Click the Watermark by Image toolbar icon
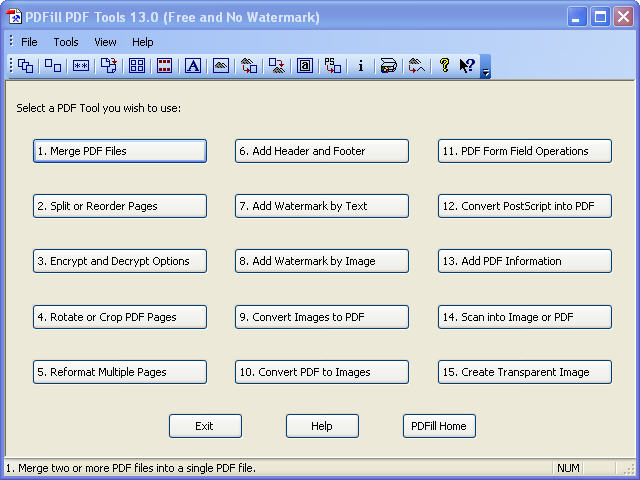 pos(221,66)
